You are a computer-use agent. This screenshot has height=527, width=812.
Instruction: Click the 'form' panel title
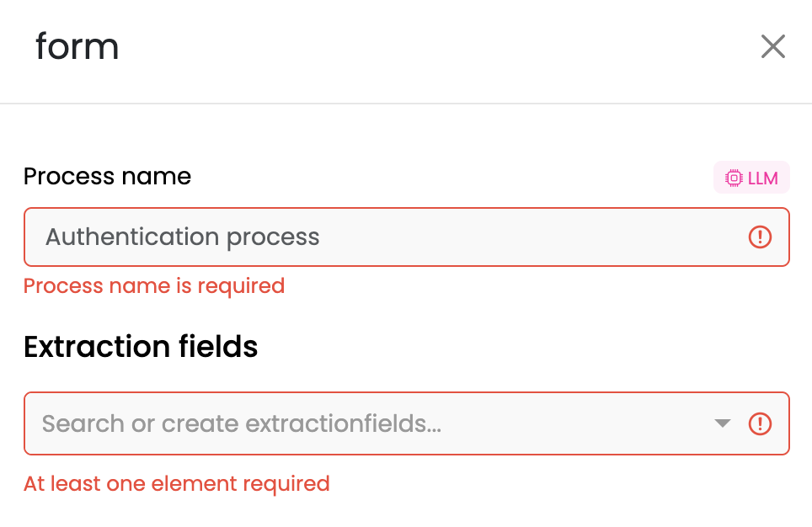tap(77, 46)
